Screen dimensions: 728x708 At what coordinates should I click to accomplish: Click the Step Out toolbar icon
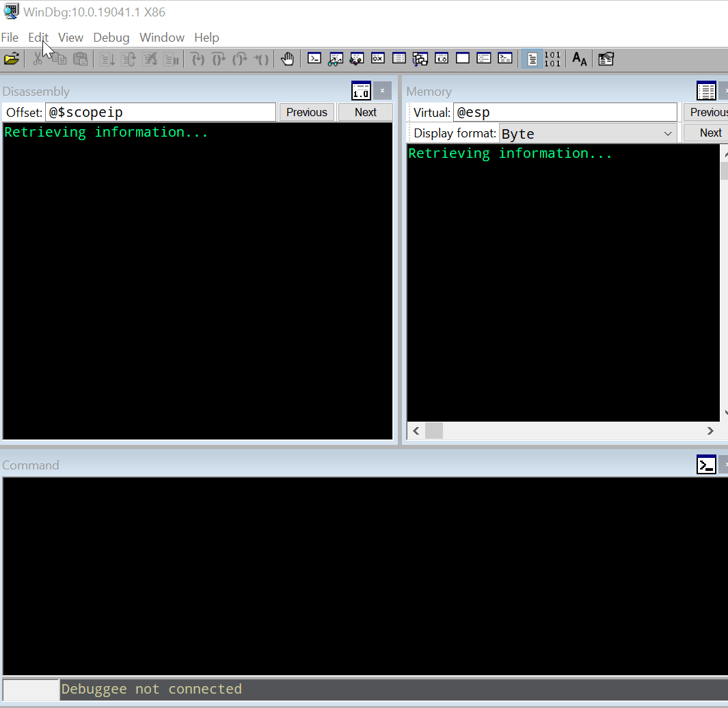coord(240,59)
